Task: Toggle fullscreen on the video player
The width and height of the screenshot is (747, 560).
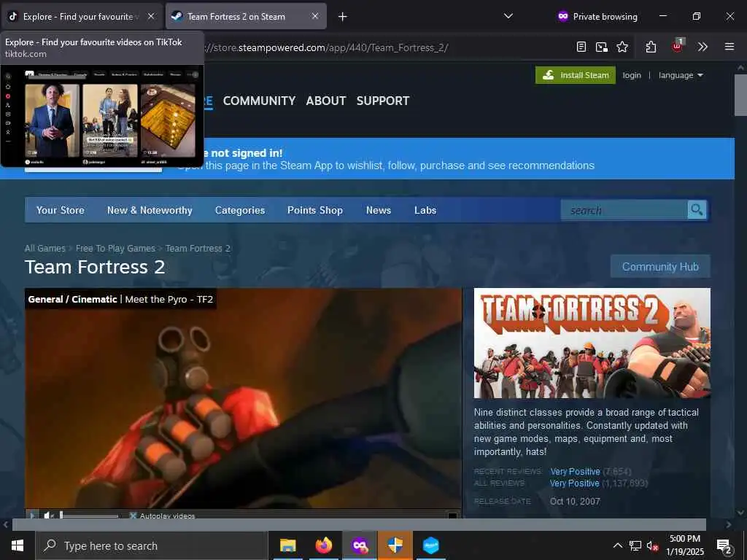Action: click(x=452, y=516)
